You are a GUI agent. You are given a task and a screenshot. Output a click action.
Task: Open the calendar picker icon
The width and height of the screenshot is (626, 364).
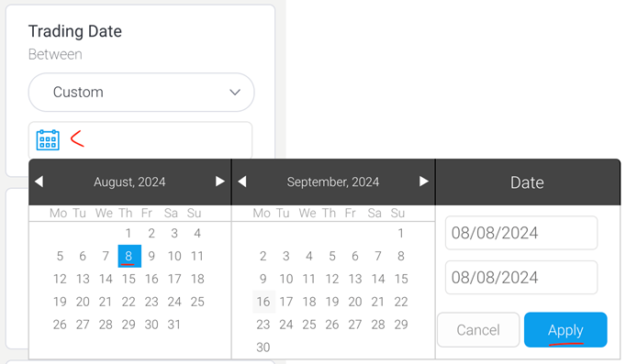tap(48, 140)
